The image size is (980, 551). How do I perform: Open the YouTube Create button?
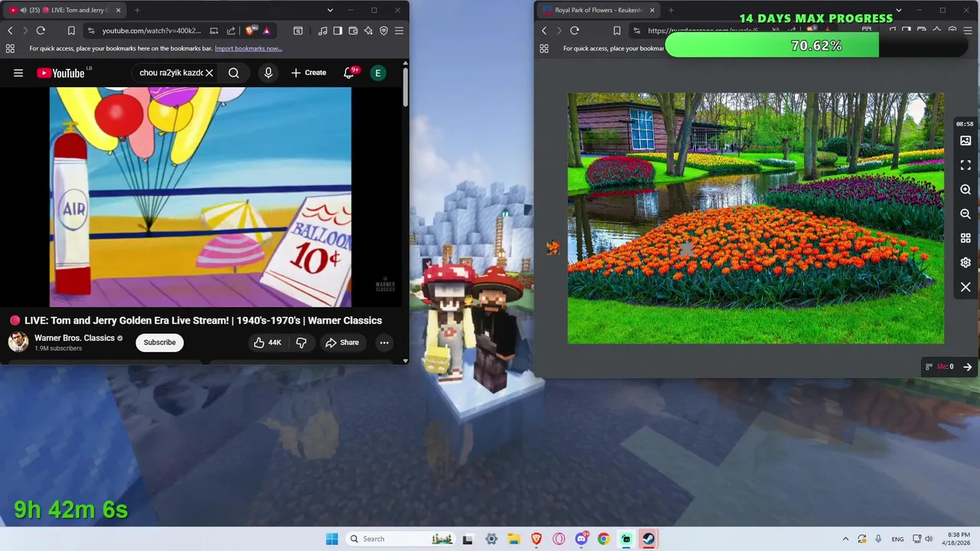(x=309, y=73)
